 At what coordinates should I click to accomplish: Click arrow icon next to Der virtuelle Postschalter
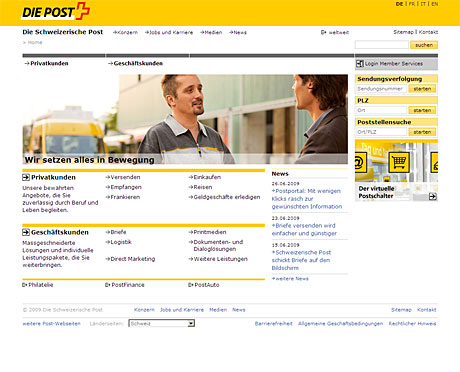pos(432,196)
